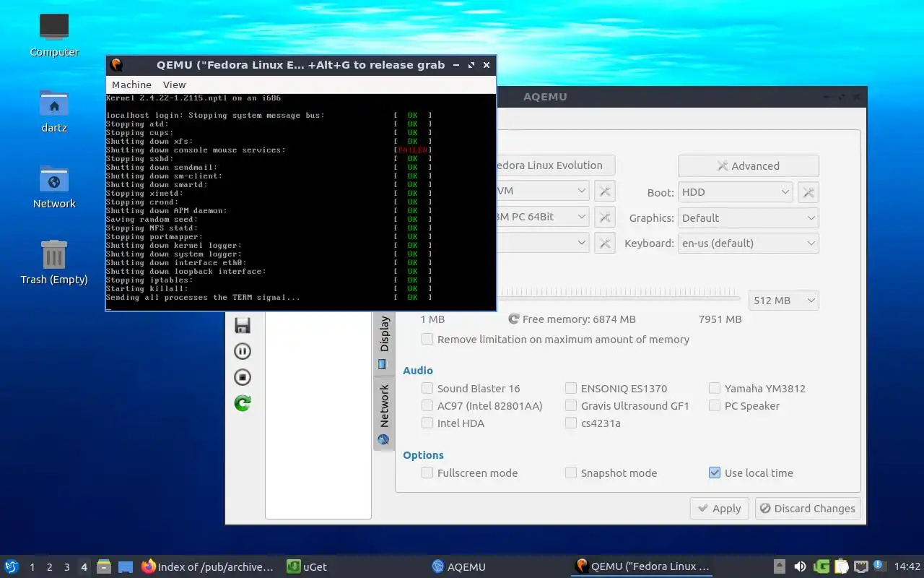Image resolution: width=924 pixels, height=578 pixels.
Task: Open boot order settings wrench beside HDD
Action: [808, 192]
